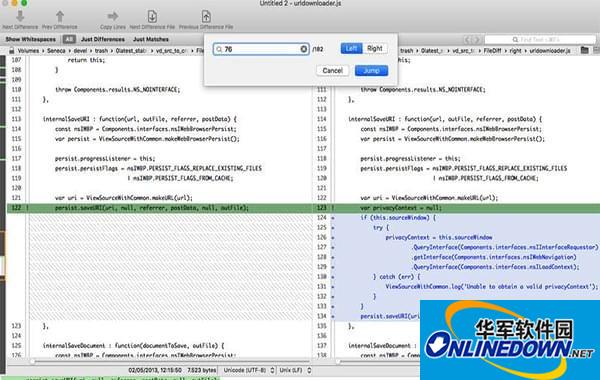Click right pane line 131 ViewSourceWithCommon.log
This screenshot has height=380, width=600.
[x=491, y=287]
